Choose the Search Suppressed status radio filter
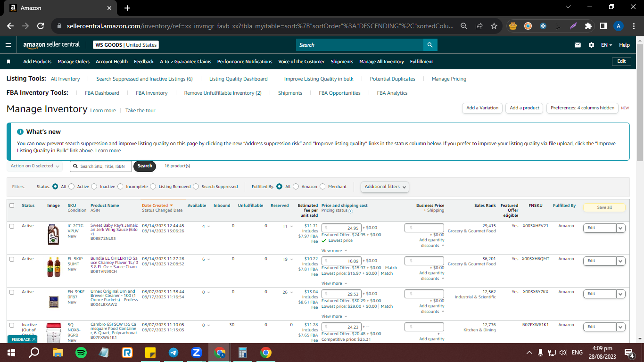 pos(196,187)
